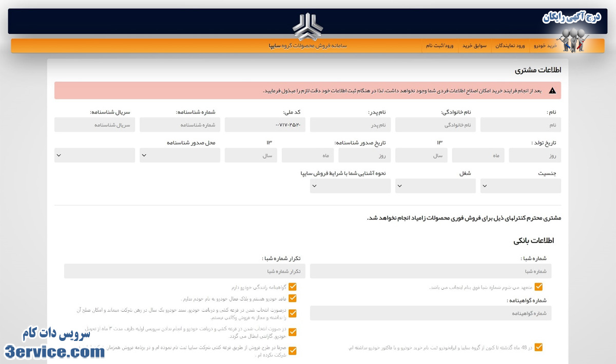616x364 pixels.
Task: Click the تاریخ صدور شناسنامه روز field
Action: (x=364, y=155)
